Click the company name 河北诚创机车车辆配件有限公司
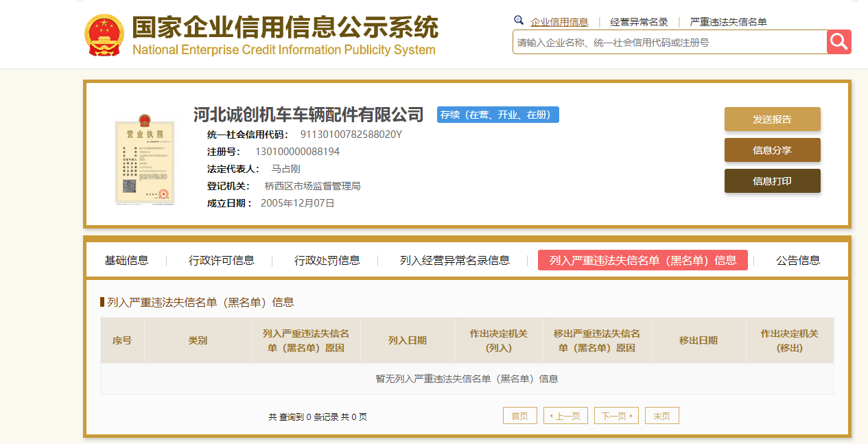The image size is (868, 444). [x=309, y=115]
